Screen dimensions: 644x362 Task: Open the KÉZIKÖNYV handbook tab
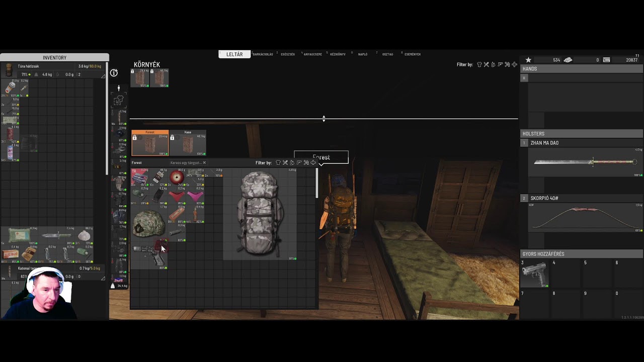pyautogui.click(x=338, y=54)
